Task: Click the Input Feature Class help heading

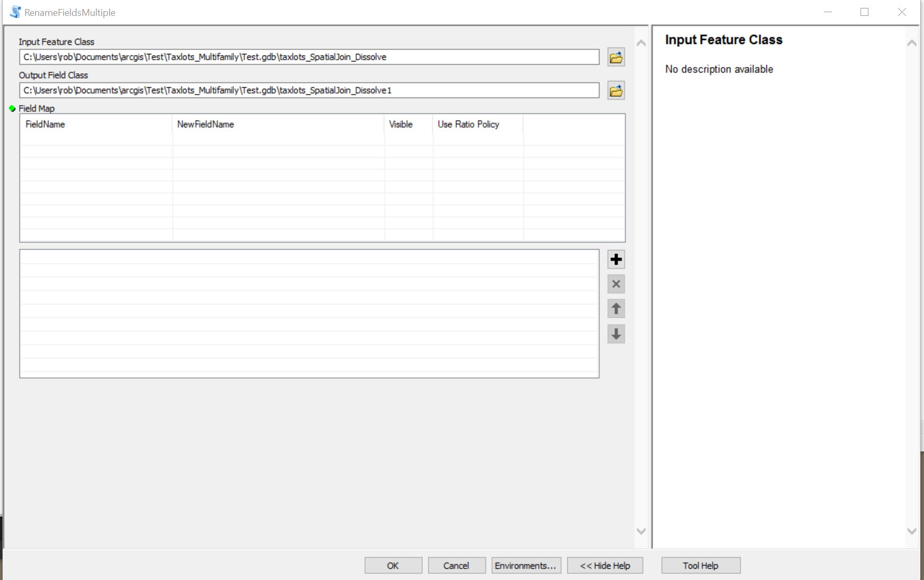Action: pyautogui.click(x=723, y=40)
